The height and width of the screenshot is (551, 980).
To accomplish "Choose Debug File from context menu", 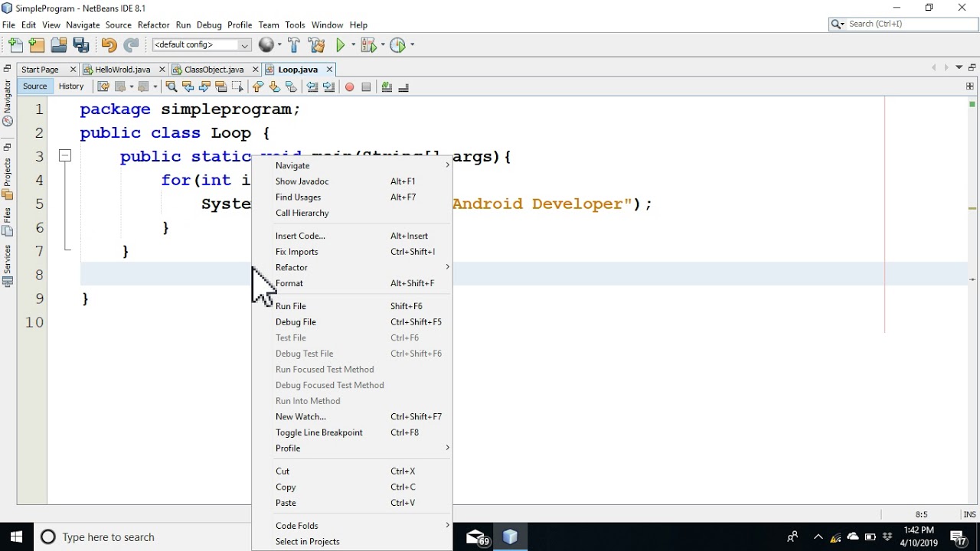I will point(352,322).
